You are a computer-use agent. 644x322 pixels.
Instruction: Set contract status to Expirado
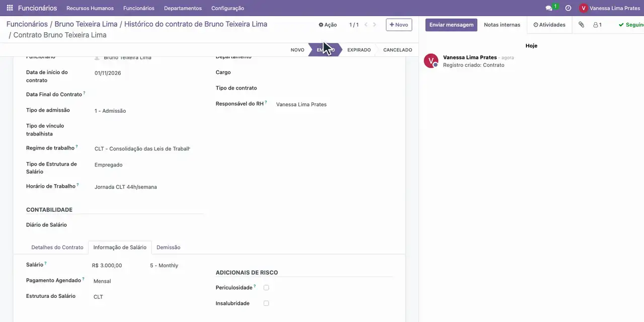(x=359, y=50)
